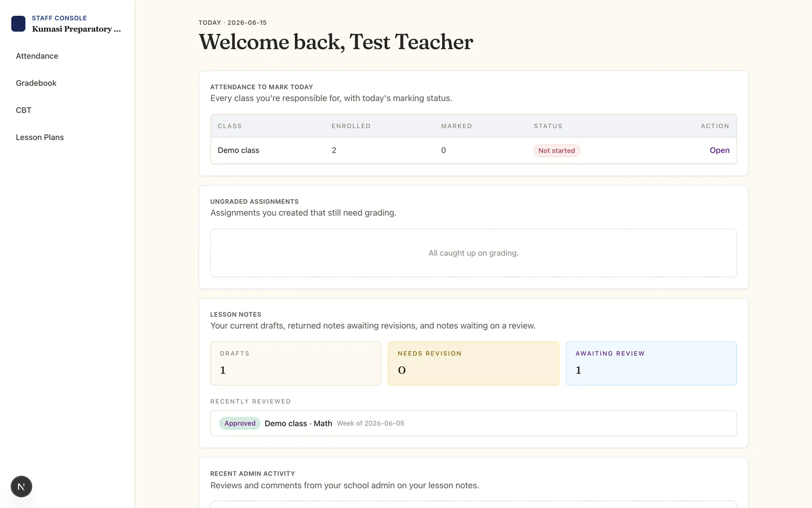This screenshot has width=812, height=508.
Task: Navigate to CBT page
Action: point(23,110)
